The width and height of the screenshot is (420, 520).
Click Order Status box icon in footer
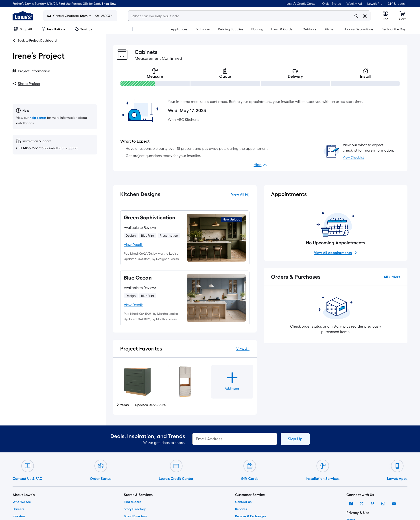point(101,466)
